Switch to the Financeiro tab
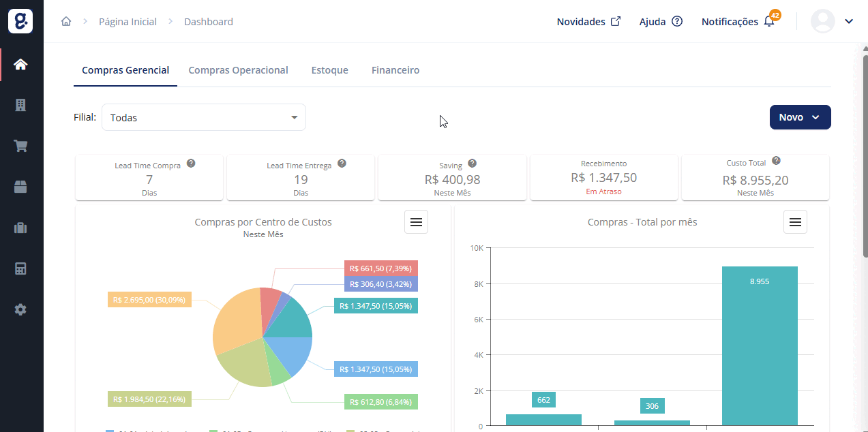The width and height of the screenshot is (868, 432). point(395,70)
